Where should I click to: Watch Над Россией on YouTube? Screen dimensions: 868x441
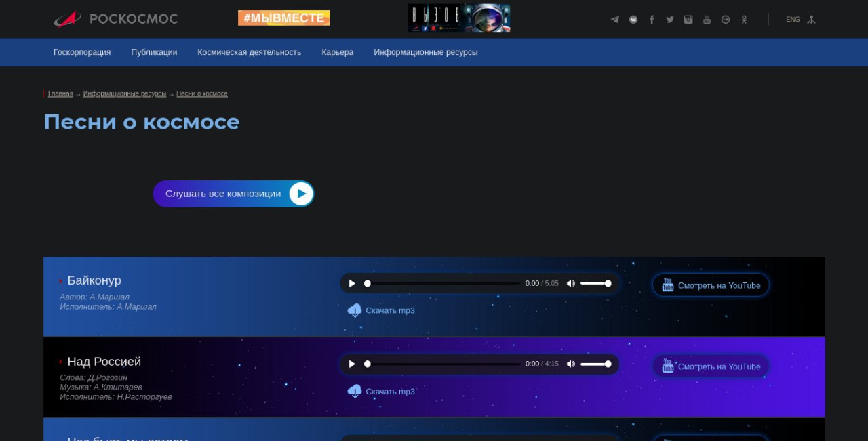(x=711, y=366)
